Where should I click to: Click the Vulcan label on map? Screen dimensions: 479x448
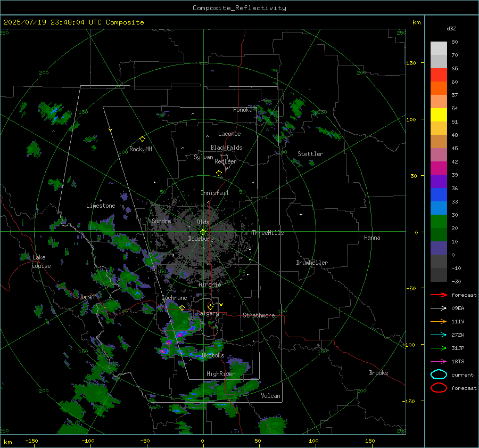point(270,396)
